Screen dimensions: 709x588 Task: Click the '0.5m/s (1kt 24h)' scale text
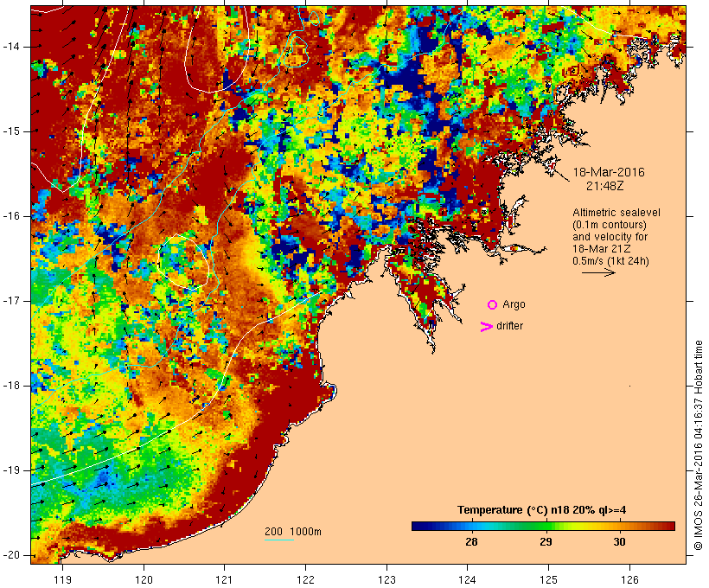coord(610,261)
